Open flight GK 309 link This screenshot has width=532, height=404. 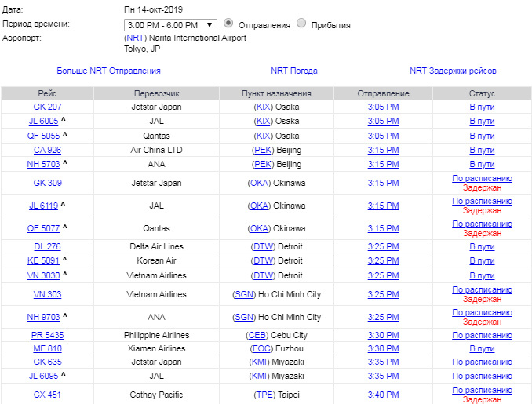click(x=48, y=184)
